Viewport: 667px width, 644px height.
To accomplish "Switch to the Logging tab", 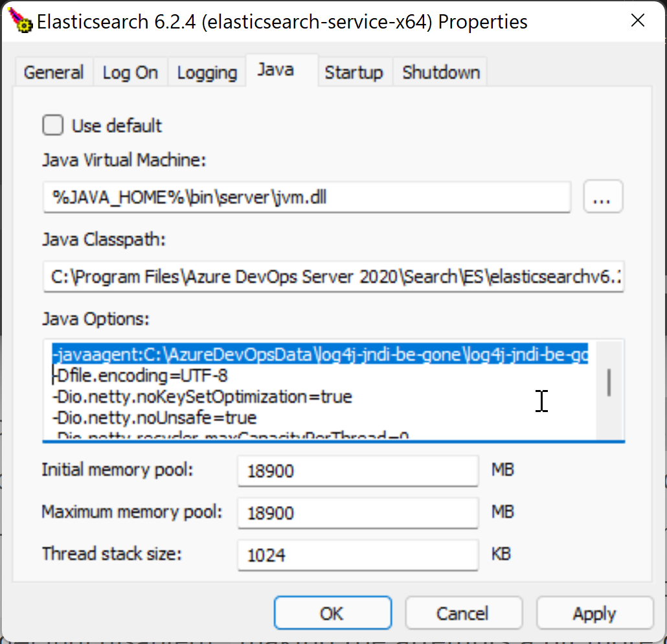I will (x=207, y=73).
